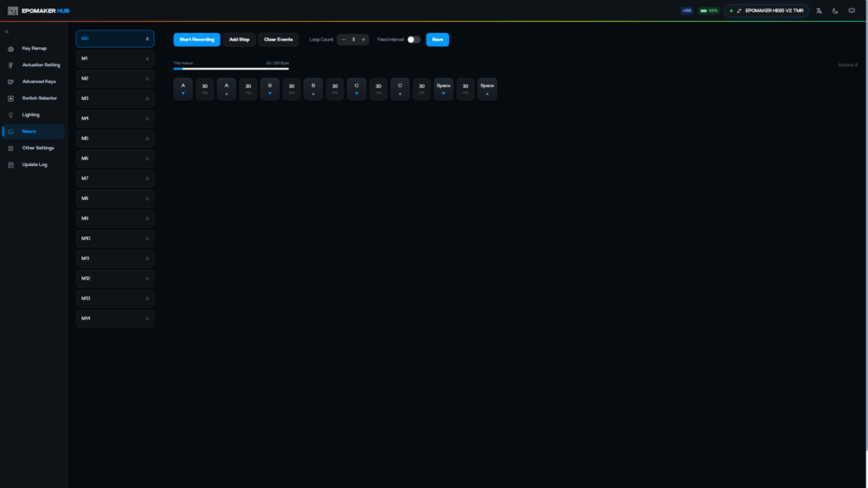Click the Update Log document icon
Image resolution: width=868 pixels, height=488 pixels.
[10, 165]
